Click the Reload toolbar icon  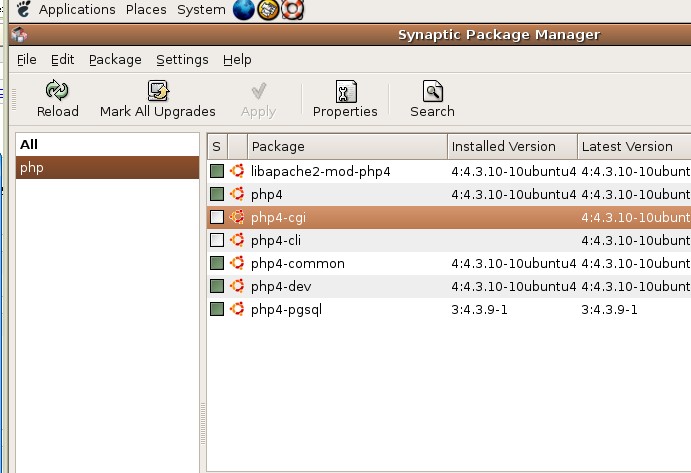(57, 90)
